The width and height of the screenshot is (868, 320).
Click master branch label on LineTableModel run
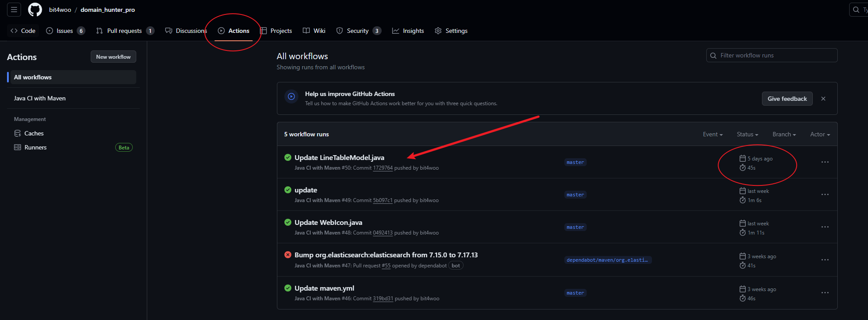click(x=575, y=162)
